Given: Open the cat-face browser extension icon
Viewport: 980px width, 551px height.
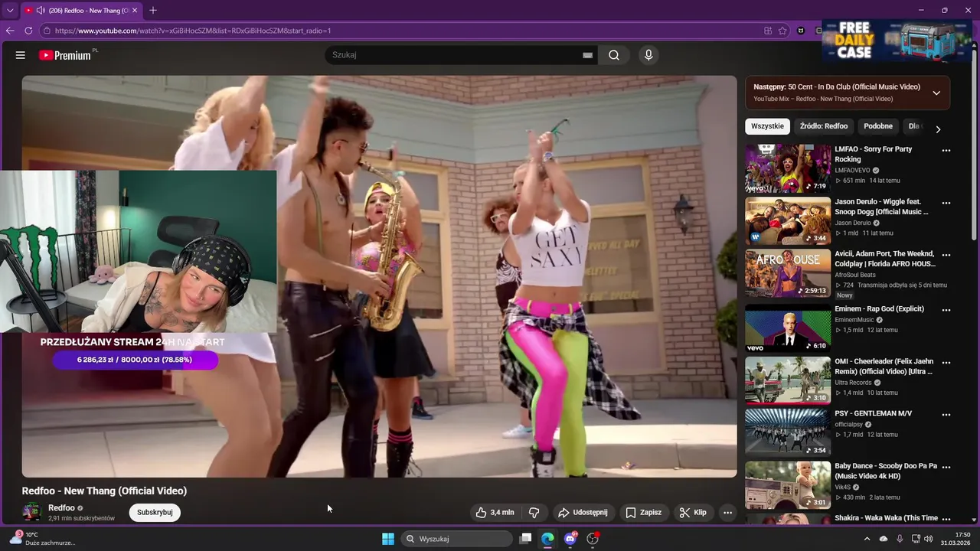Looking at the screenshot, I should 801,31.
